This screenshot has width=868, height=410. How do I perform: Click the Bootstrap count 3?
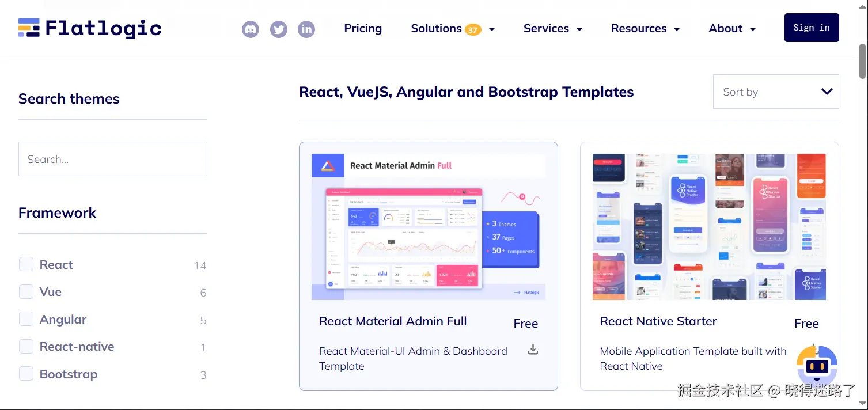point(203,375)
